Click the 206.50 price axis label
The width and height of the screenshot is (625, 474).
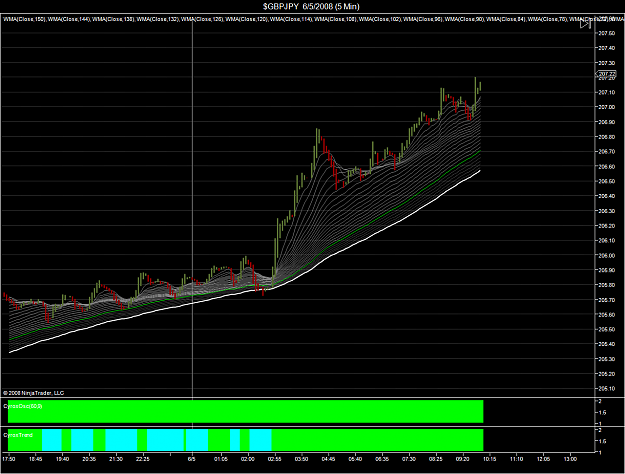(x=607, y=181)
